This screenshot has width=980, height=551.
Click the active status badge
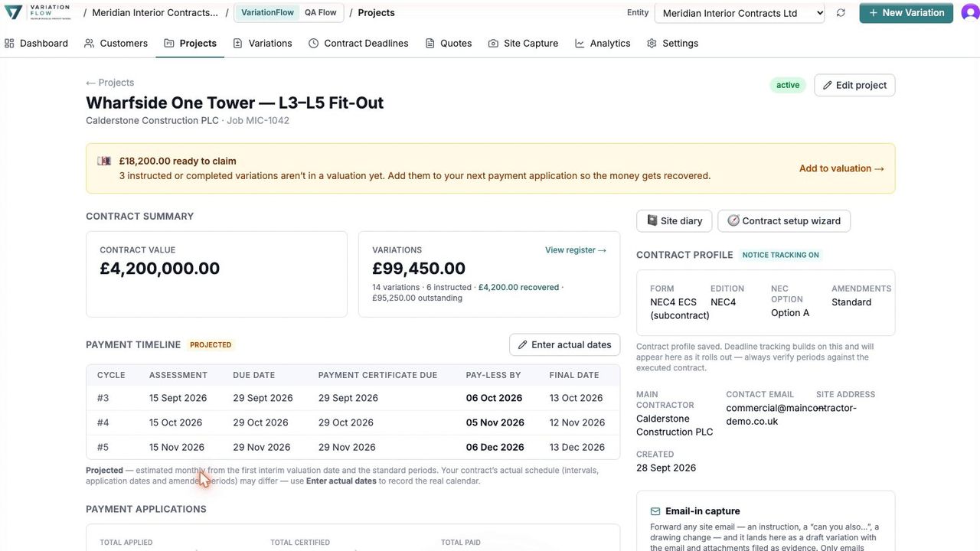[x=788, y=85]
